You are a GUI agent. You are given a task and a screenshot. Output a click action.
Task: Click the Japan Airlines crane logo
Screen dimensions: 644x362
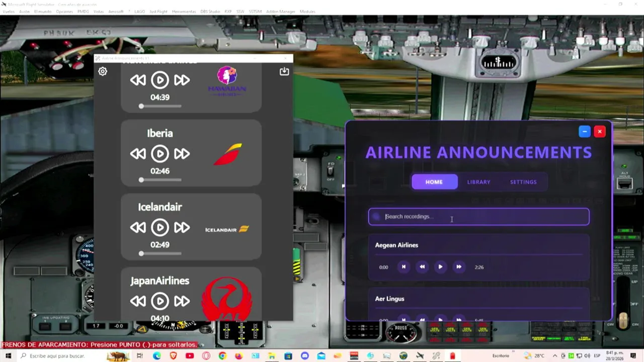[x=226, y=299]
